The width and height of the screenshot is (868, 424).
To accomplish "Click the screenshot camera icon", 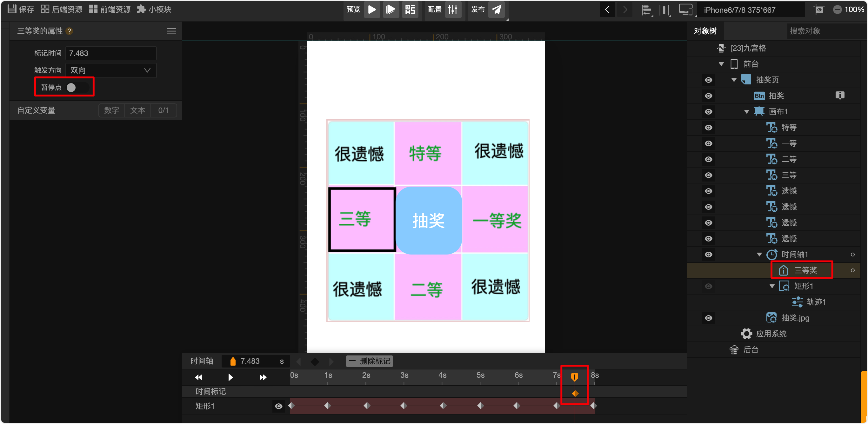I will tap(819, 10).
